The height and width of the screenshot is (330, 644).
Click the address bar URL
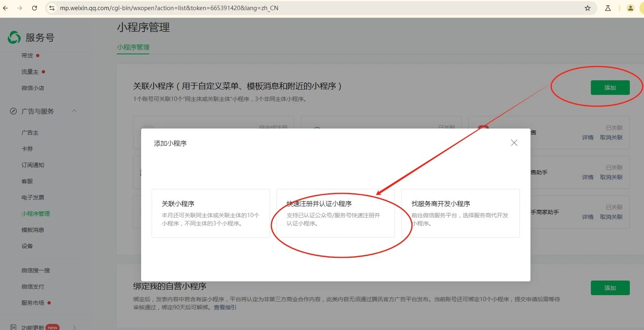169,8
